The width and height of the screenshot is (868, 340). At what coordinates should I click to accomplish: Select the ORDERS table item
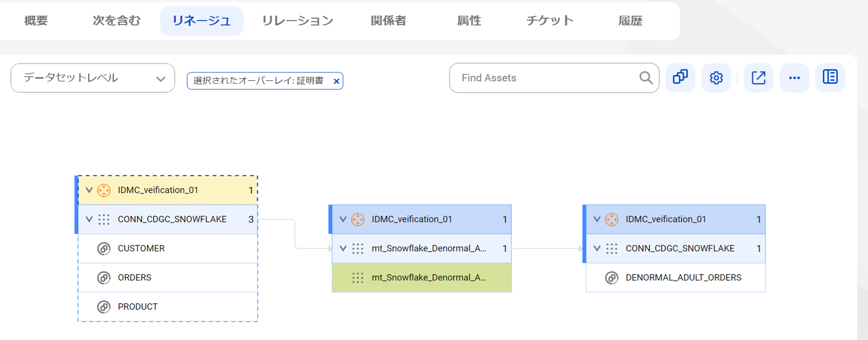tap(134, 277)
